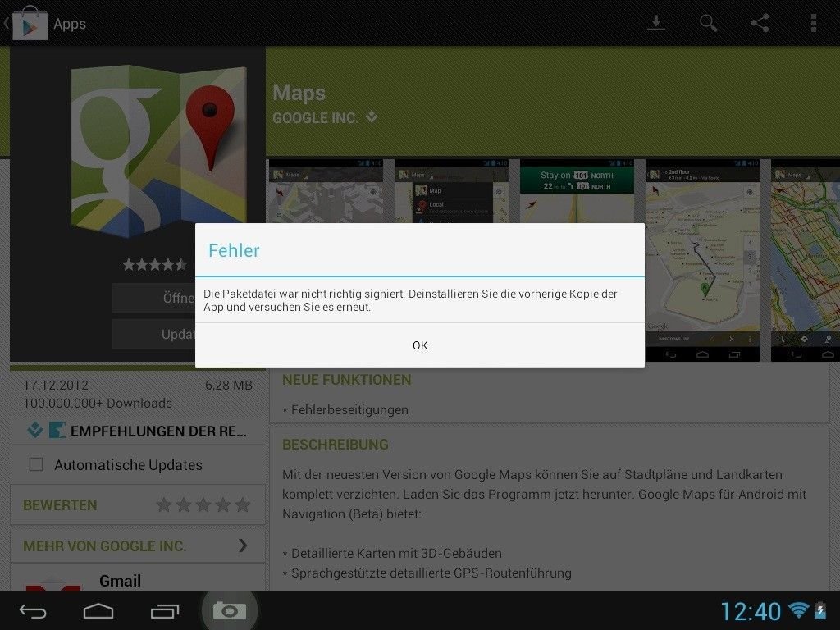Tap the search magnifier icon
840x630 pixels.
708,23
